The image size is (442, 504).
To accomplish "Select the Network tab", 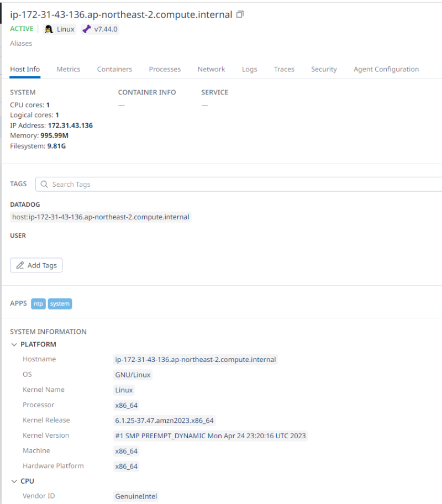I will pos(211,69).
